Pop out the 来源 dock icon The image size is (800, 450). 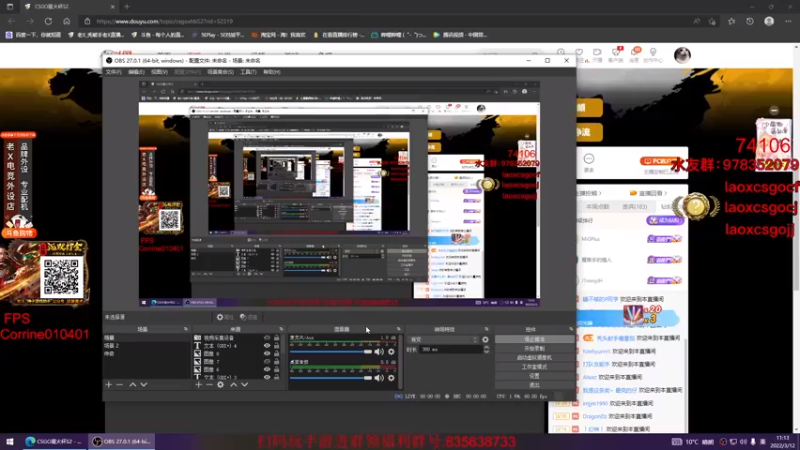click(281, 330)
